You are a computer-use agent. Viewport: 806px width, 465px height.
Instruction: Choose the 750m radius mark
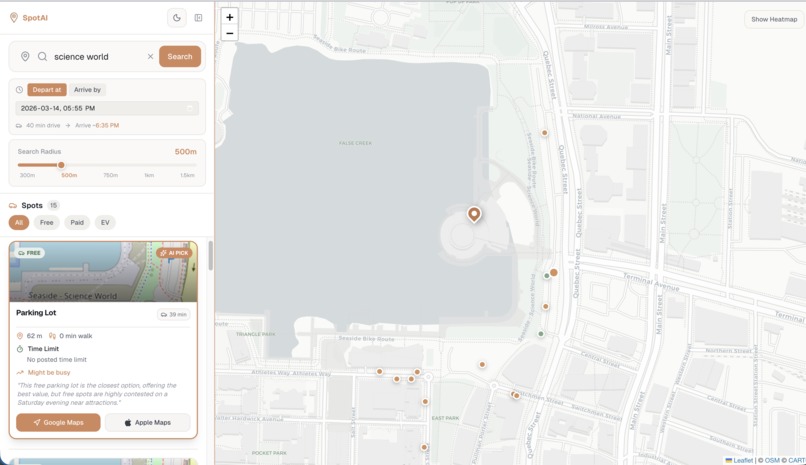111,175
